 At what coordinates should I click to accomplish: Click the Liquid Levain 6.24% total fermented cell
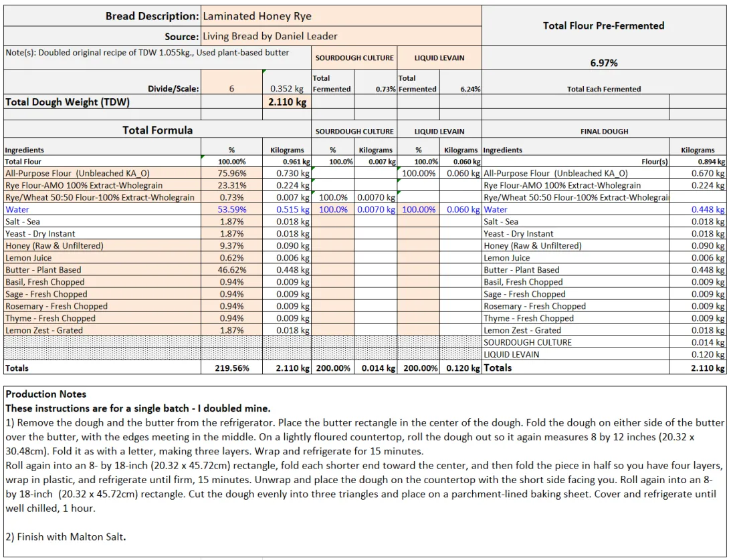pyautogui.click(x=460, y=88)
